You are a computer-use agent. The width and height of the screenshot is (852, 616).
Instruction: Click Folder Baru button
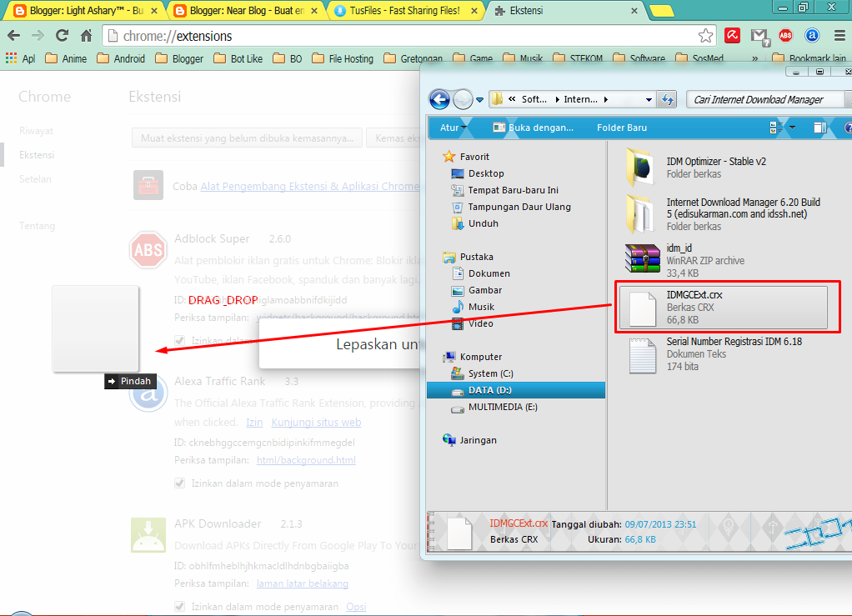622,128
